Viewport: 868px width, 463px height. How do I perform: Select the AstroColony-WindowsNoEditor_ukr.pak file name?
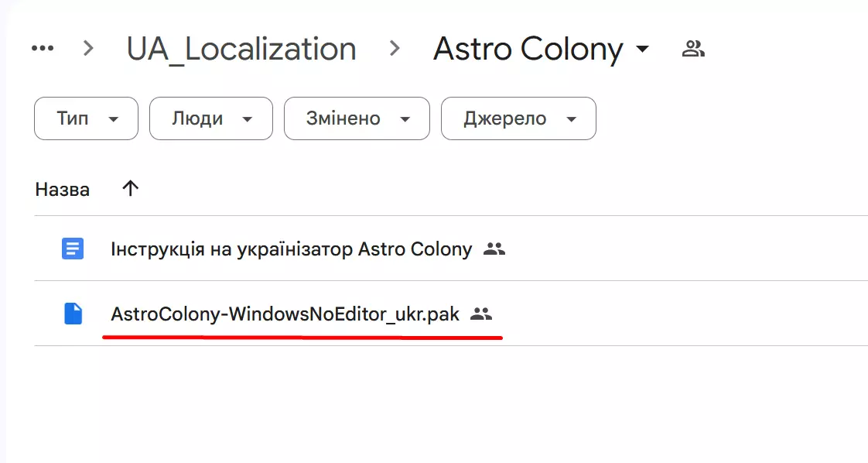[285, 314]
